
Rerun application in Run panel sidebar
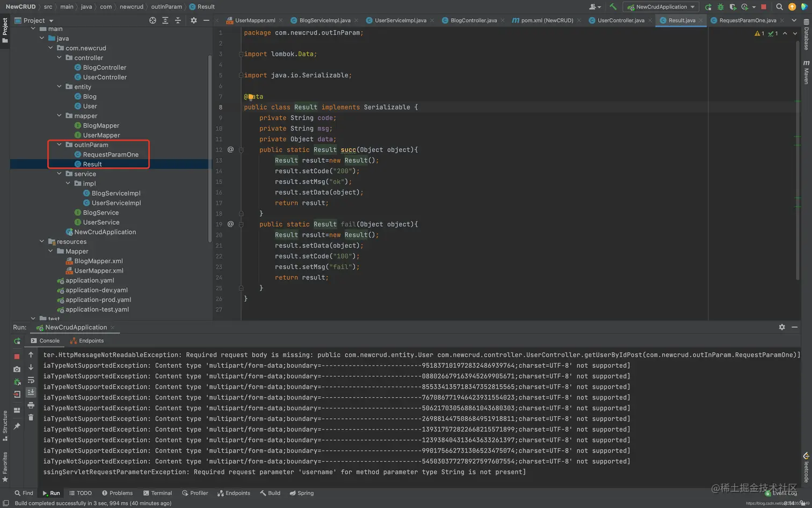pos(17,341)
